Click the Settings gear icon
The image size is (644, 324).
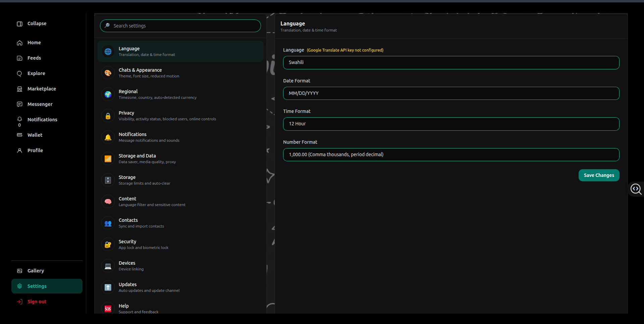20,286
